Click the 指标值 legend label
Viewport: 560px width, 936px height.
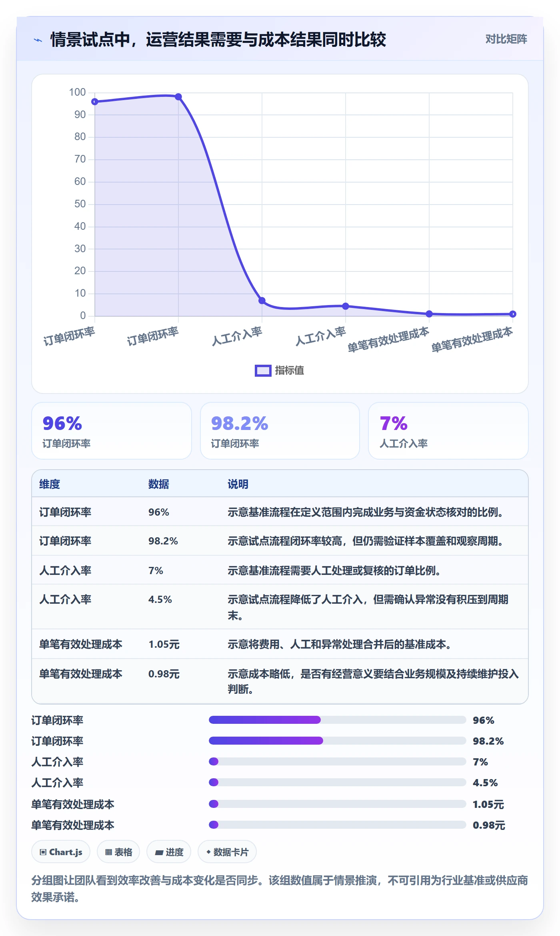tap(289, 371)
